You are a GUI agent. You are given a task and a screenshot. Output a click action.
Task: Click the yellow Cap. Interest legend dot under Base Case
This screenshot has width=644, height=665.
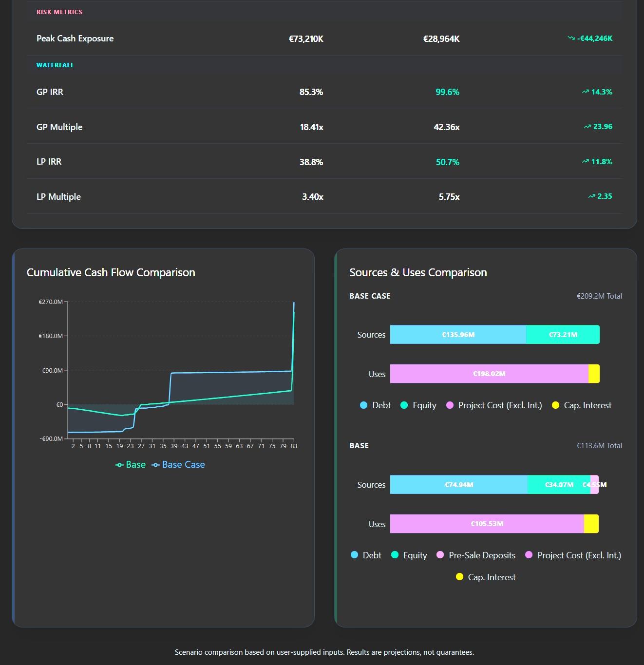pyautogui.click(x=555, y=405)
